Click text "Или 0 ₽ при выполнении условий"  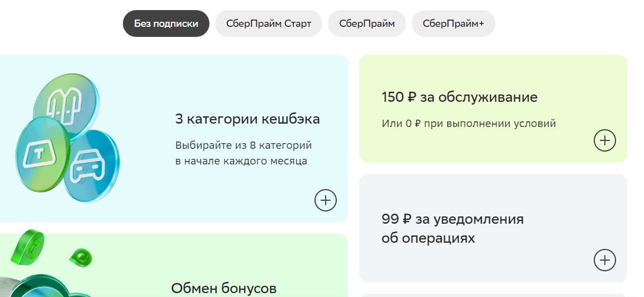[x=469, y=124]
